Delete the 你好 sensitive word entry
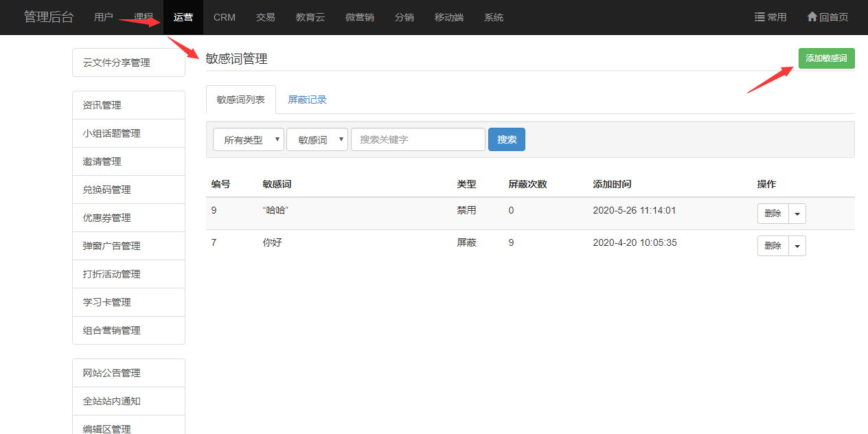868x434 pixels. (x=773, y=246)
